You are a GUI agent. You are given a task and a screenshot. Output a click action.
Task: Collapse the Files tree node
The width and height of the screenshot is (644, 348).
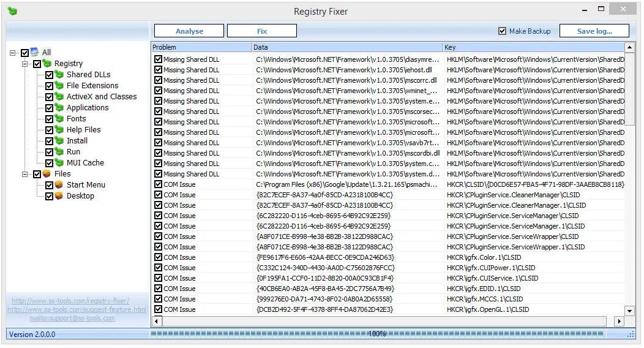click(x=24, y=174)
